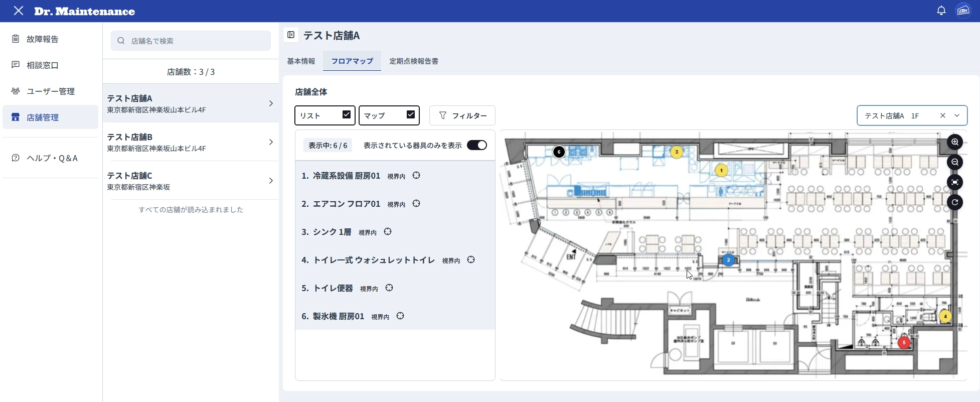
Task: Select テスト店舗A in store list
Action: pyautogui.click(x=191, y=103)
